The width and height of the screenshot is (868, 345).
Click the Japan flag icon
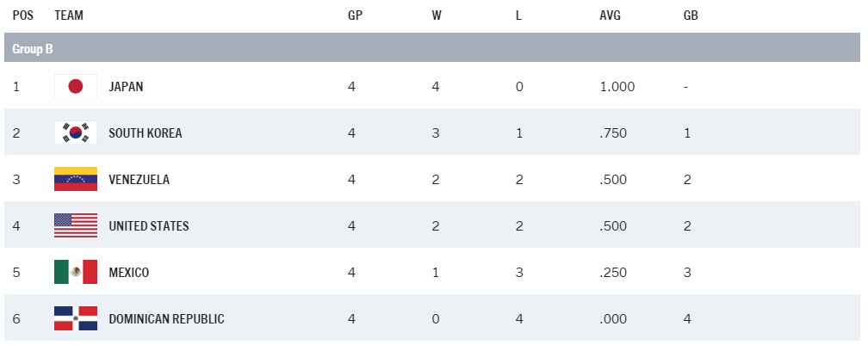tap(76, 86)
